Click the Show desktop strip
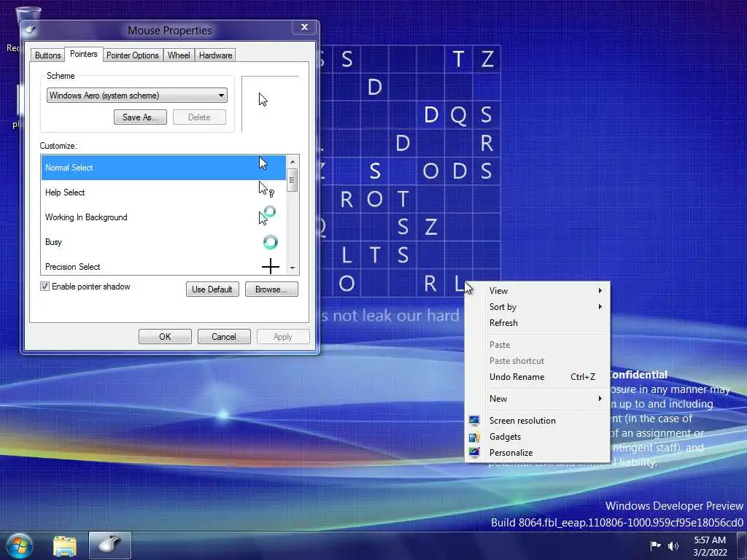 742,545
